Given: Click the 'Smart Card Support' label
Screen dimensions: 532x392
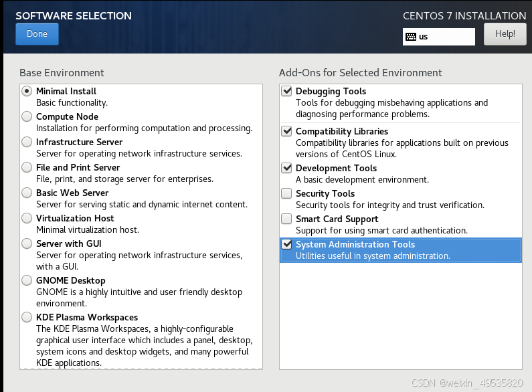Looking at the screenshot, I should [337, 219].
